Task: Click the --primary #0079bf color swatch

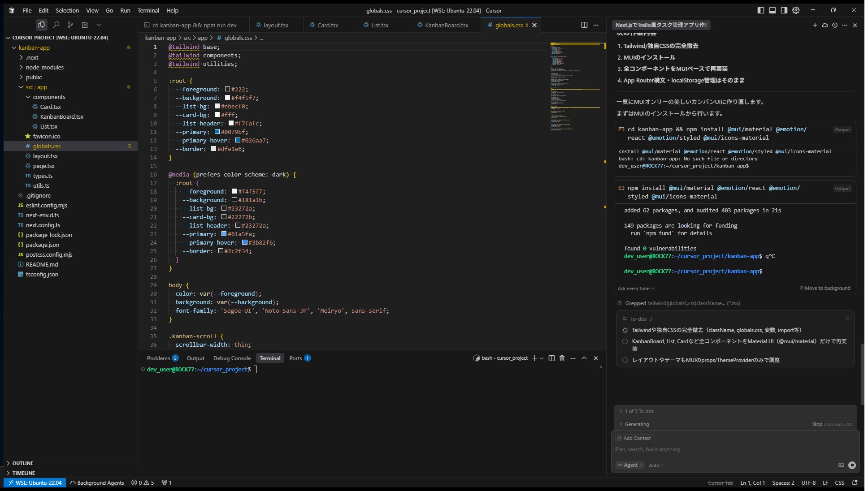Action: [217, 132]
